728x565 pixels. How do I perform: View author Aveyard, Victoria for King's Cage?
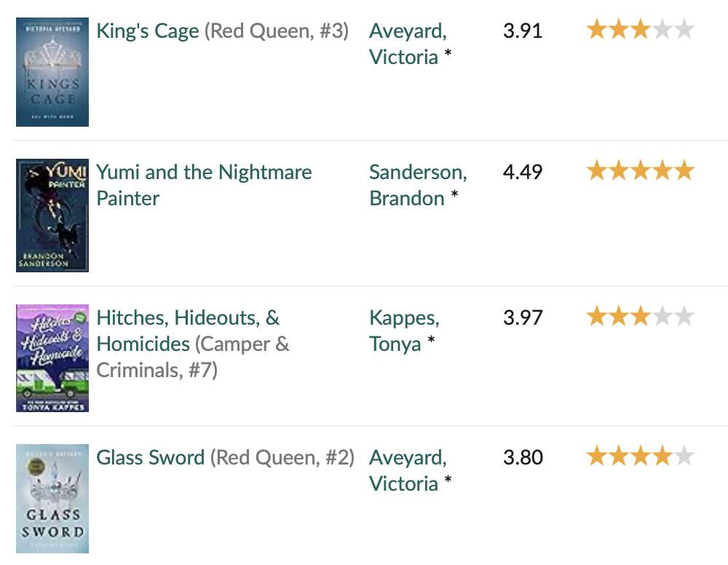click(408, 44)
